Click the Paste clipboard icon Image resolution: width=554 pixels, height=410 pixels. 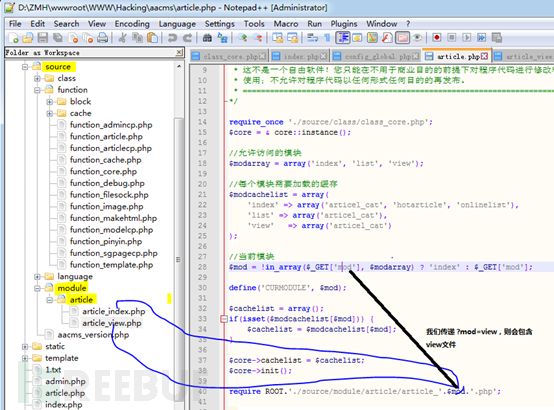coord(152,37)
